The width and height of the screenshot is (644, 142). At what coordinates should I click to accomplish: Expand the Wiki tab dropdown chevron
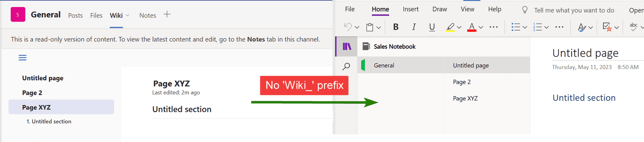(127, 15)
